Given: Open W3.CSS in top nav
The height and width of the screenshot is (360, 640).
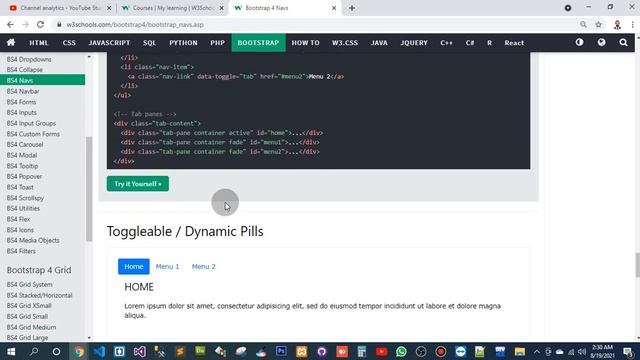Looking at the screenshot, I should [x=345, y=43].
